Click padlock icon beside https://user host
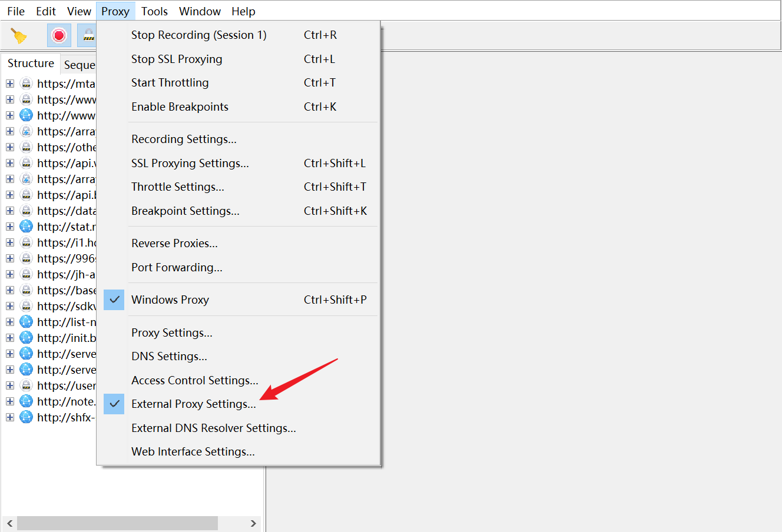 (26, 385)
